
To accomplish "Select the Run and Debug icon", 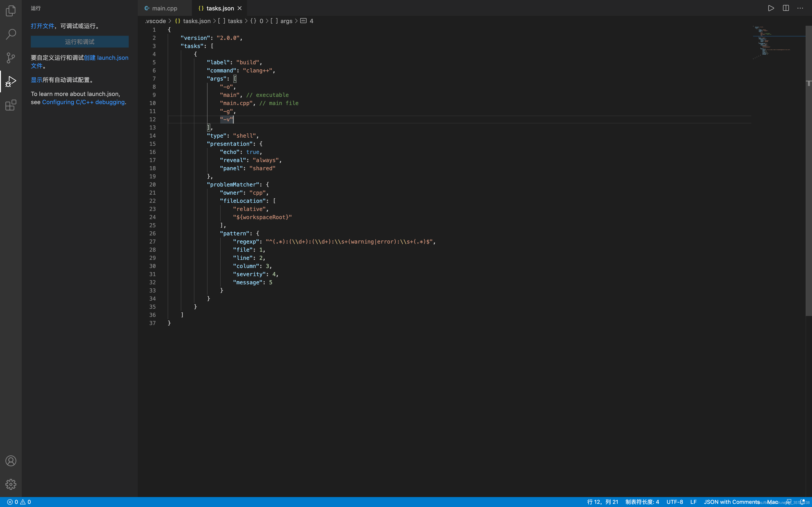I will coord(11,81).
